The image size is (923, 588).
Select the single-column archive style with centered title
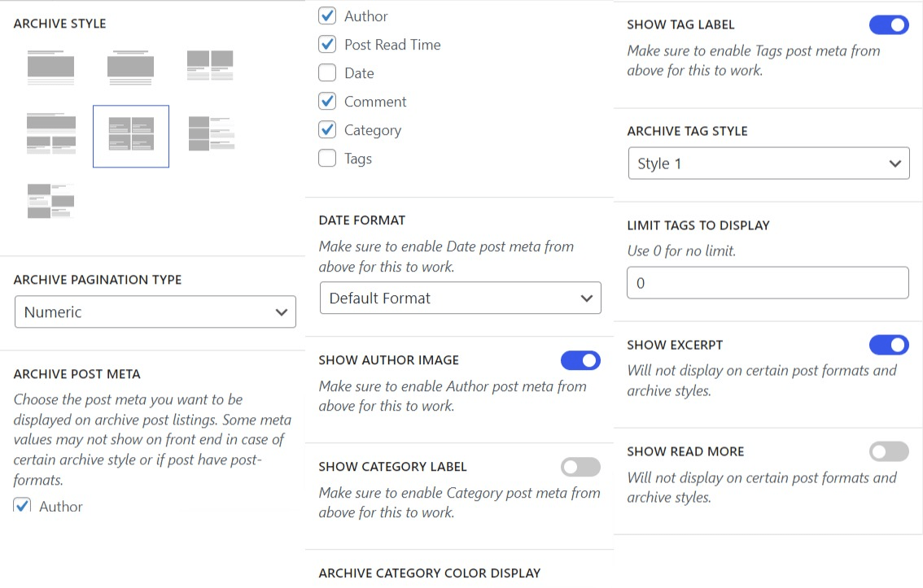click(x=131, y=68)
